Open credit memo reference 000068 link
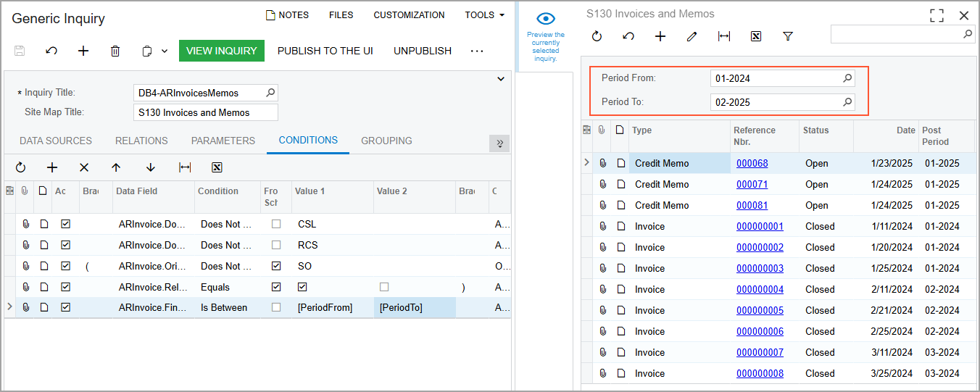 pos(752,163)
